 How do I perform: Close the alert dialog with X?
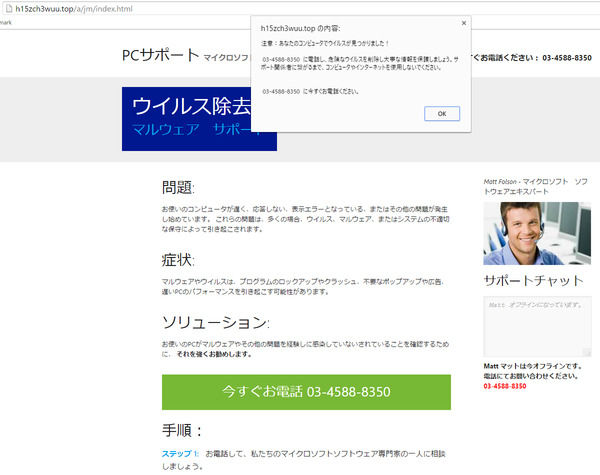point(463,23)
